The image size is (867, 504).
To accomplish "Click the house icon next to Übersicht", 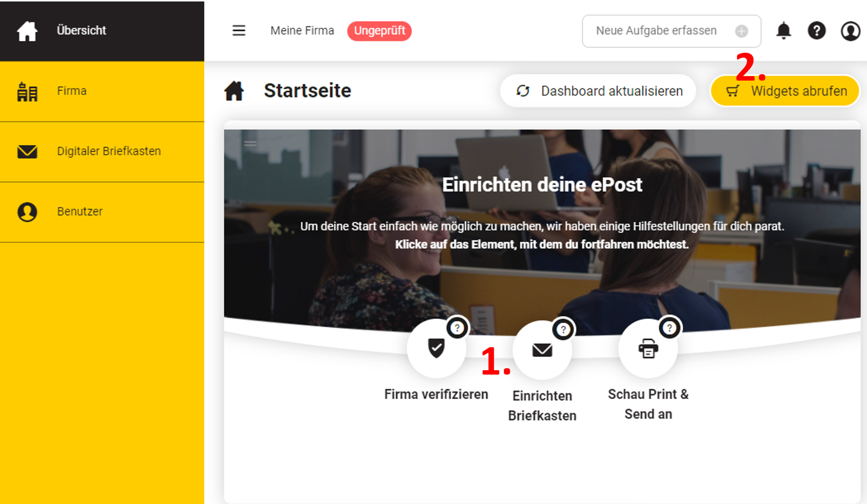I will 27,31.
